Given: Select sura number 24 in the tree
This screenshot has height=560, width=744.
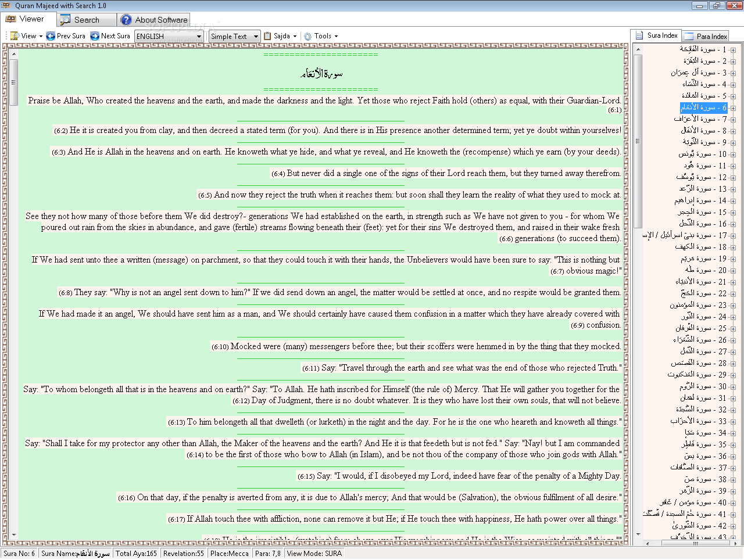Looking at the screenshot, I should (x=704, y=317).
